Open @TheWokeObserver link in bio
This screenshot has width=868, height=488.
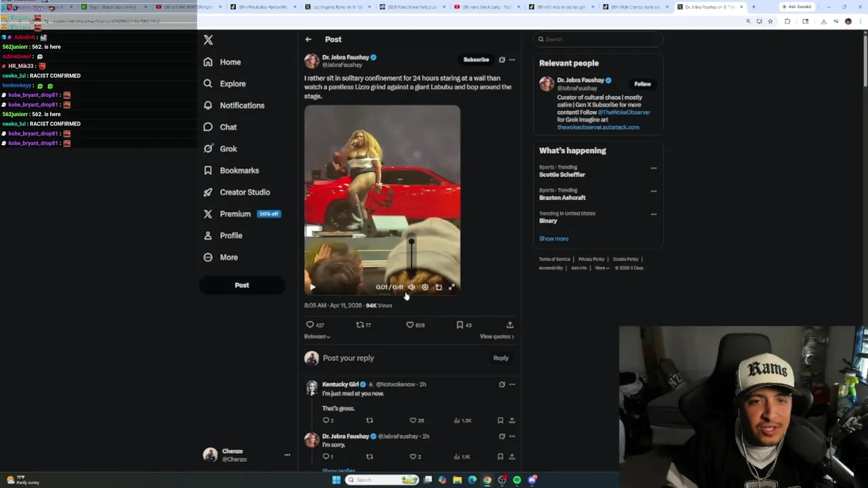[x=624, y=113]
